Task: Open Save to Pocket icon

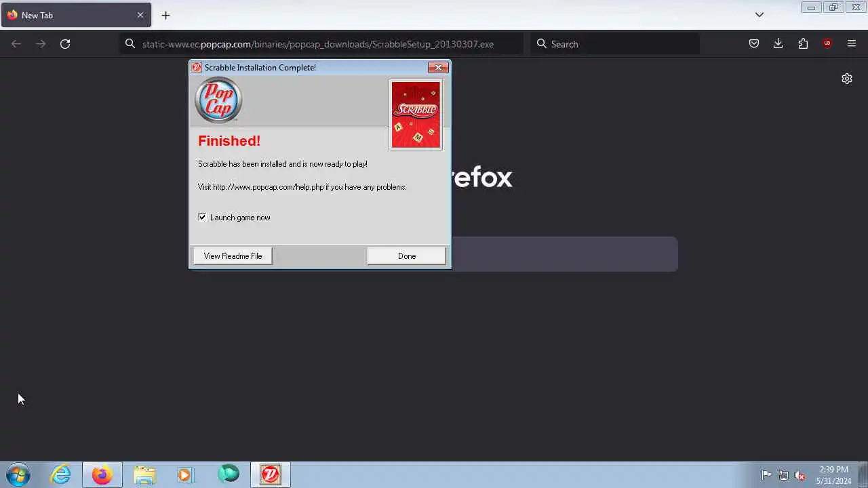Action: tap(754, 43)
